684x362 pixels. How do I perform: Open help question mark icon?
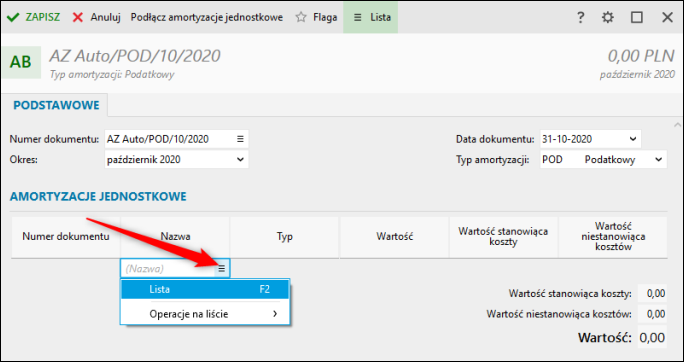(x=580, y=17)
